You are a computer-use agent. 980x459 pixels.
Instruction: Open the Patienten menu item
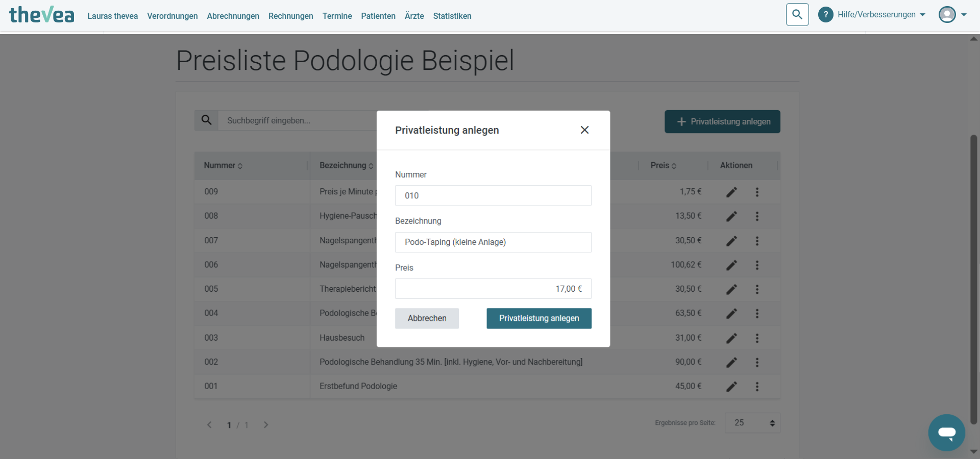click(x=378, y=16)
